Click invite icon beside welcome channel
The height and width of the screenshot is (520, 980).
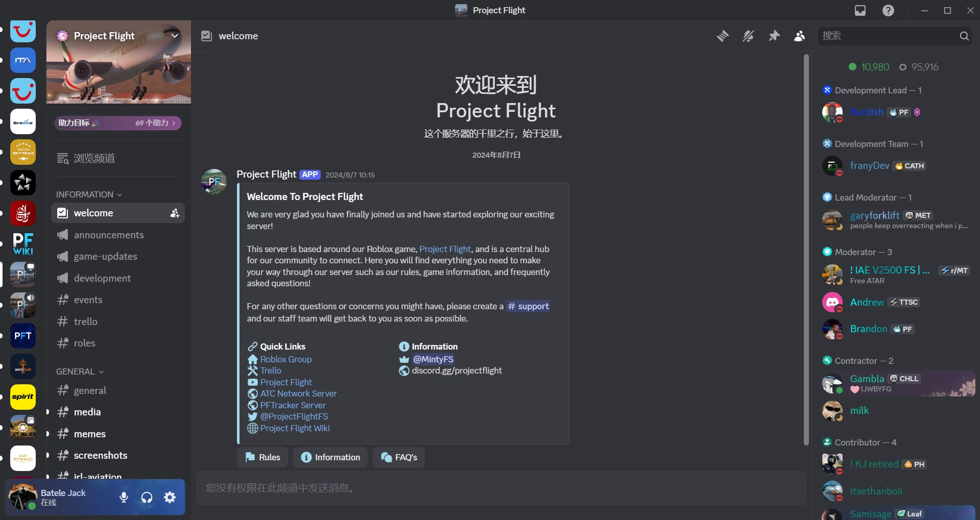[175, 213]
